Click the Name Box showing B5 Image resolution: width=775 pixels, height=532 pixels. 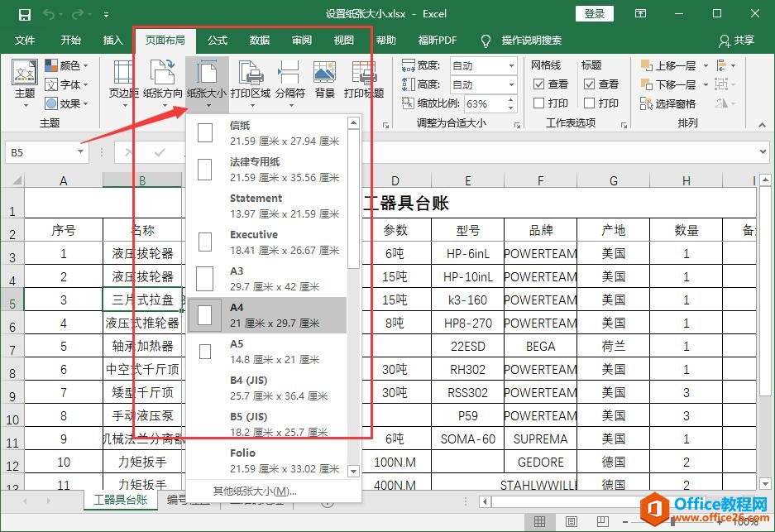[41, 152]
